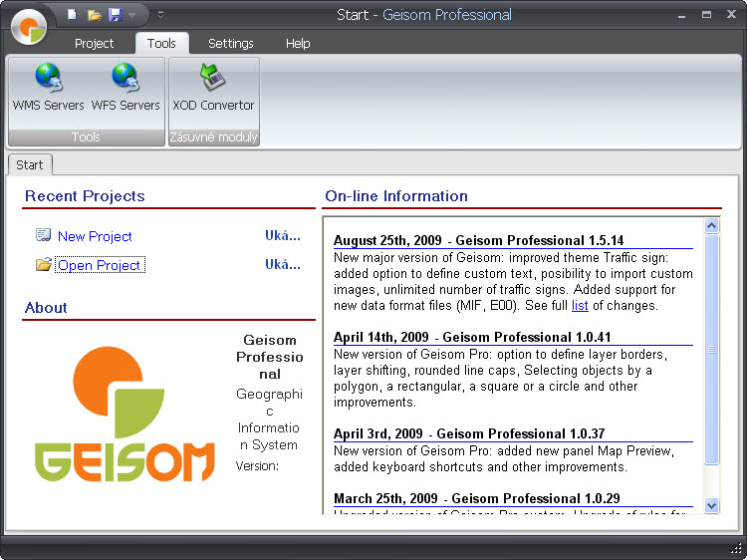Click the save floppy disk icon
Image resolution: width=747 pixels, height=560 pixels.
point(116,15)
